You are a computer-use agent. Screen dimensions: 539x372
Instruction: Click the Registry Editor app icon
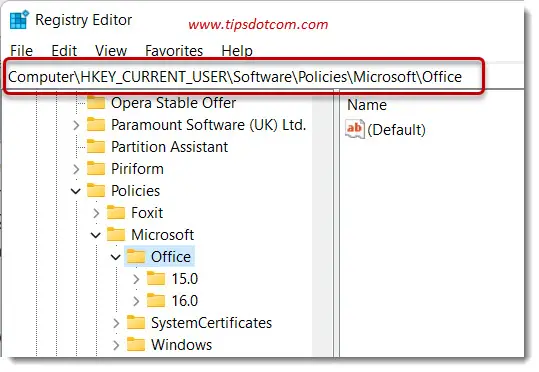click(x=19, y=20)
